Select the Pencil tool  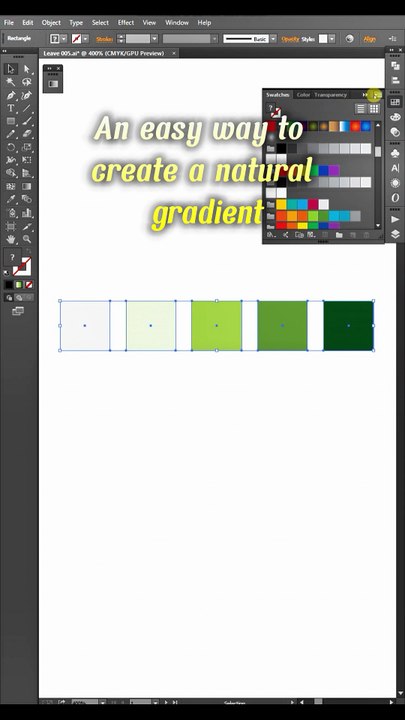[11, 134]
